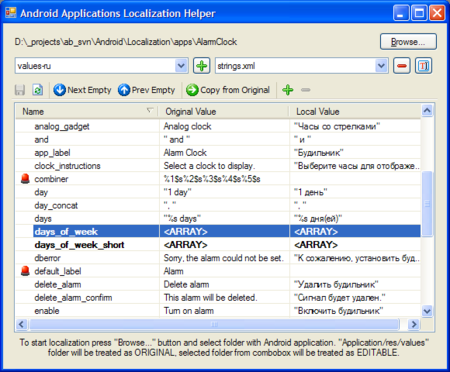The image size is (450, 372).
Task: Click the horizontal scrollbar thumb
Action: click(x=214, y=324)
